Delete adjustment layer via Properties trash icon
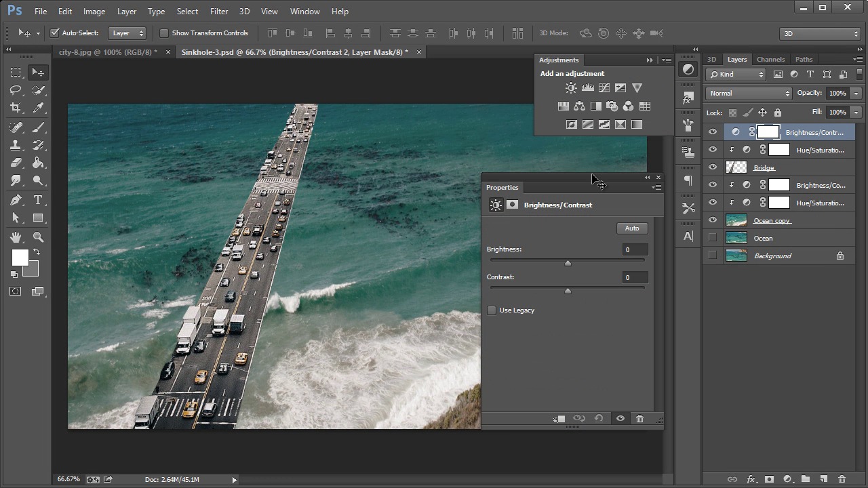Viewport: 868px width, 488px height. pyautogui.click(x=639, y=419)
